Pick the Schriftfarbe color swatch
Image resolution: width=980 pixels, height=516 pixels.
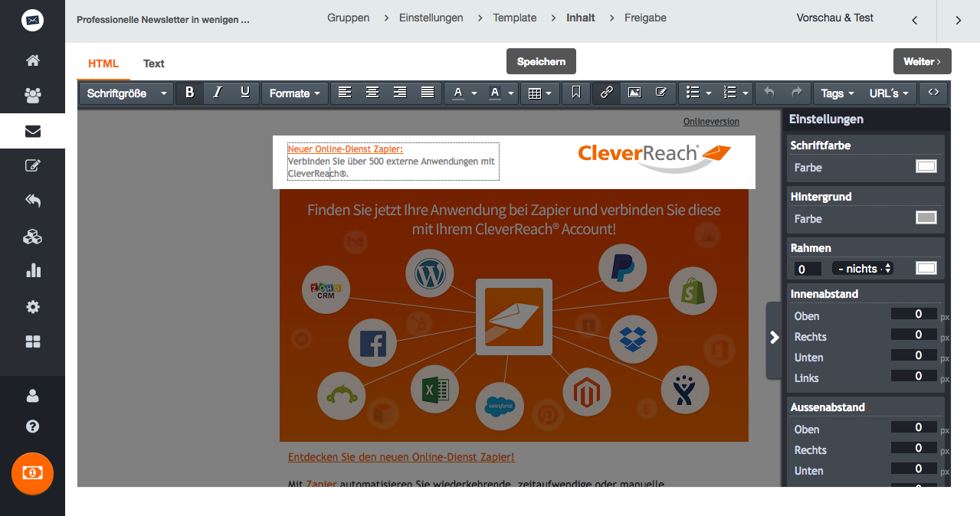[x=926, y=166]
